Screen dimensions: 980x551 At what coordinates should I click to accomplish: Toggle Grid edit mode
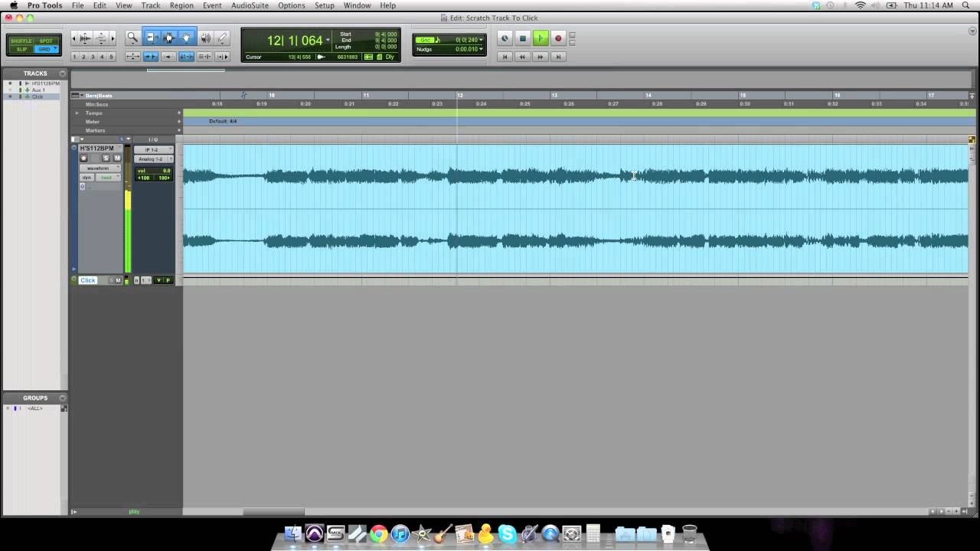pos(46,49)
